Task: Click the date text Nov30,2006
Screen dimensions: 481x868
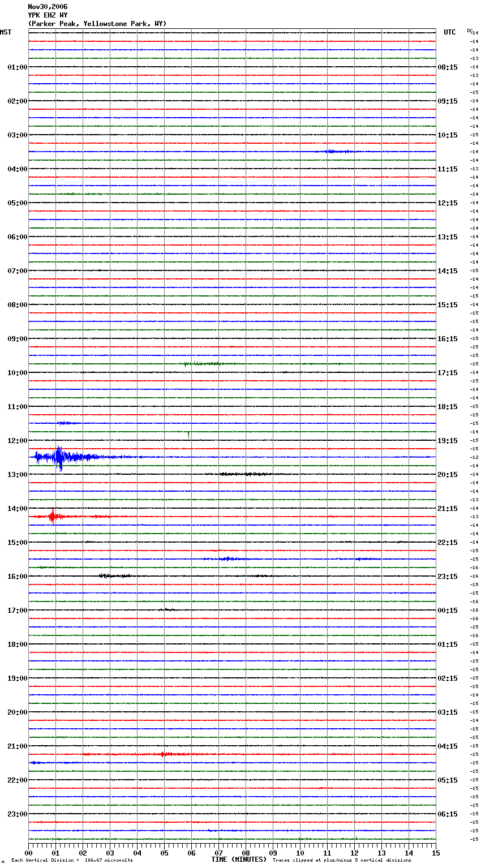Action: [x=48, y=7]
